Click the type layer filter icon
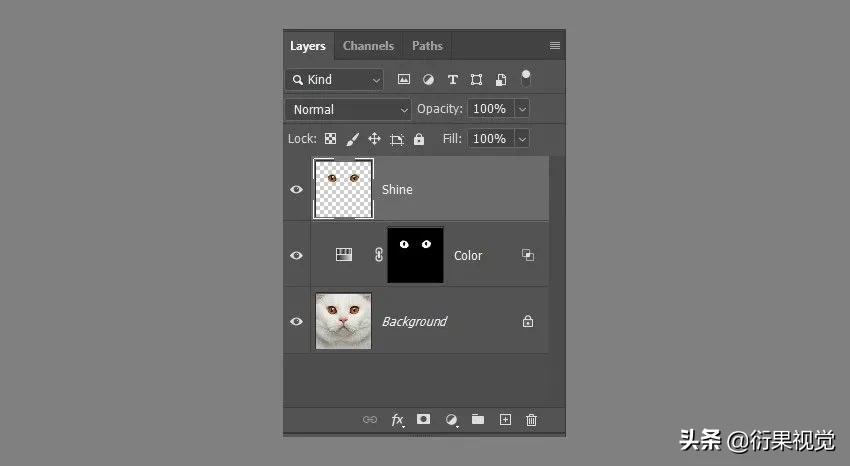The width and height of the screenshot is (850, 466). coord(452,79)
